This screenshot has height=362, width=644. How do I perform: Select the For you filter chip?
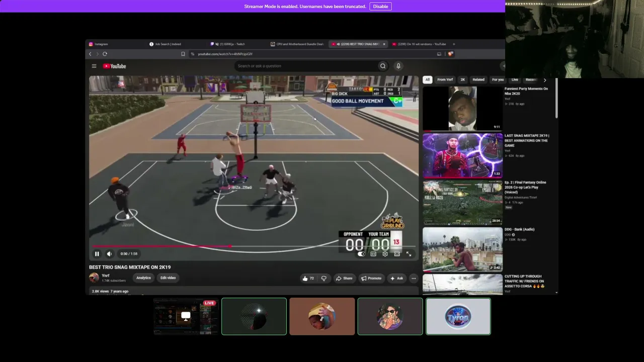coord(498,79)
